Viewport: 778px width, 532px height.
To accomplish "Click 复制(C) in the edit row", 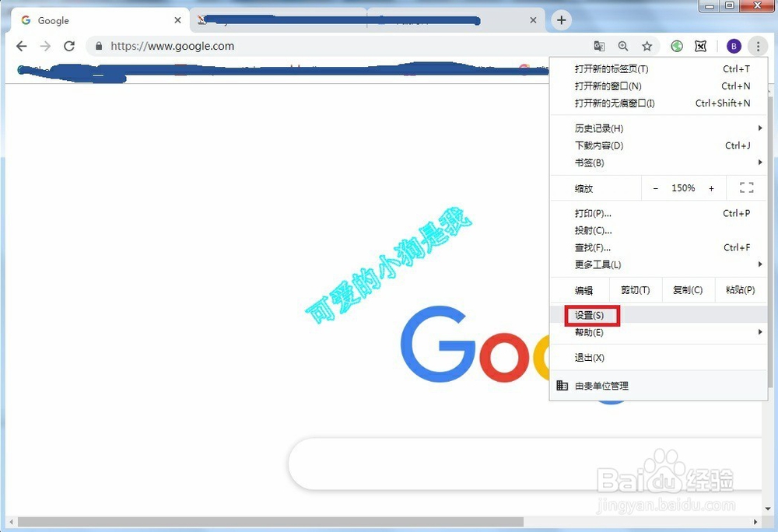I will point(688,290).
